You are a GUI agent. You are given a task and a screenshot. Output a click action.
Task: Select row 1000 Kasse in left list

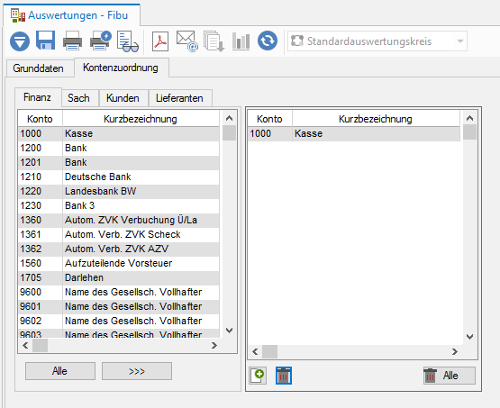[119, 134]
